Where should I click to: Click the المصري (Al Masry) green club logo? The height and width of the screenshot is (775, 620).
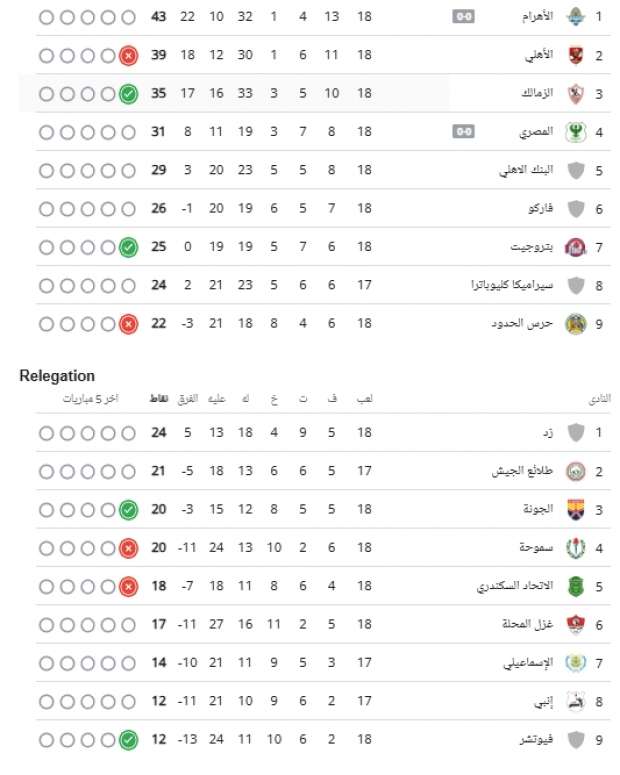(575, 131)
